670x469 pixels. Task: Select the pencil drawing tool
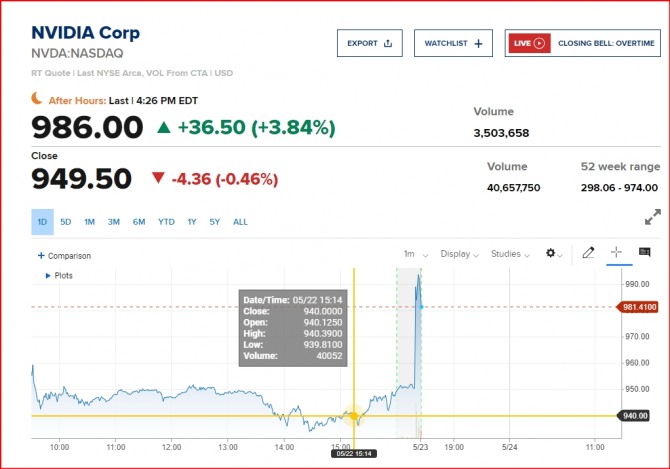(x=588, y=254)
